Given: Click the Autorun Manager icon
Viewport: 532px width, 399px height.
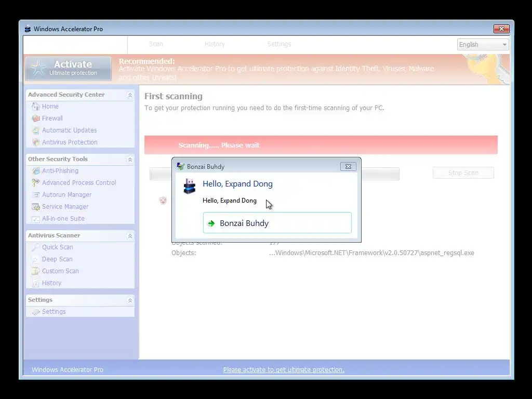Looking at the screenshot, I should (x=36, y=195).
